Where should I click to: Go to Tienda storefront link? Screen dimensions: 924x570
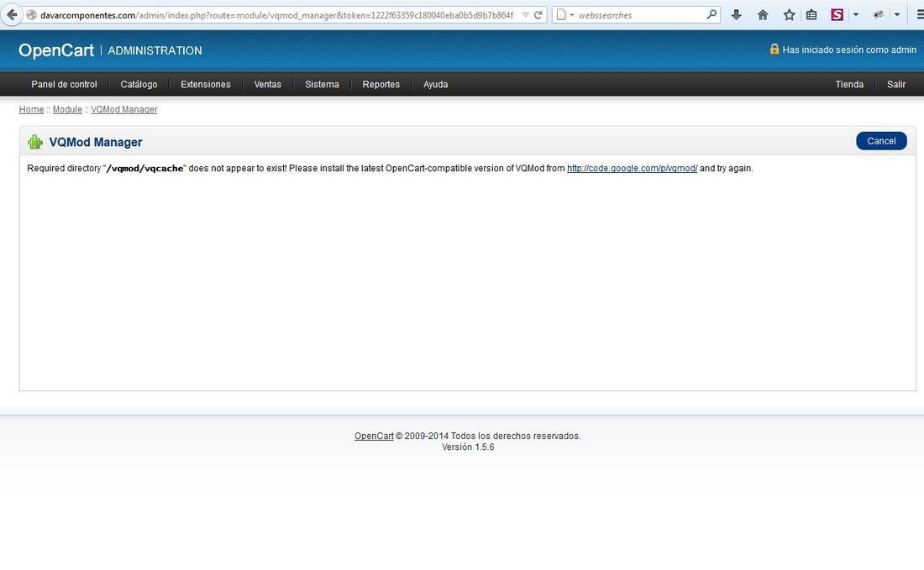[x=849, y=84]
